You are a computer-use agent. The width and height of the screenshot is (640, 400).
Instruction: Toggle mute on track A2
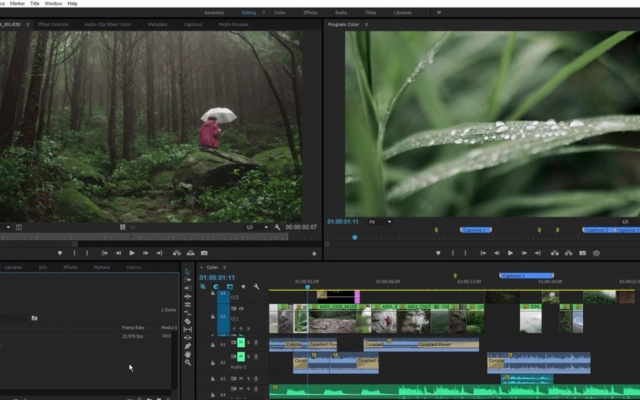point(241,357)
